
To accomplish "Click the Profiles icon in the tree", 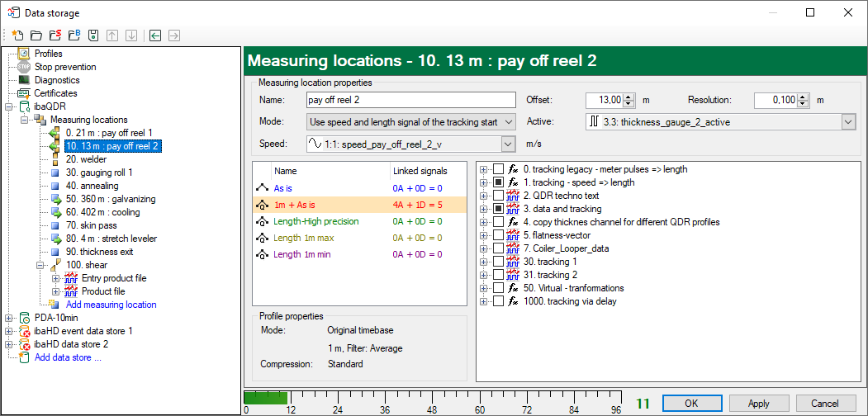I will click(x=24, y=54).
